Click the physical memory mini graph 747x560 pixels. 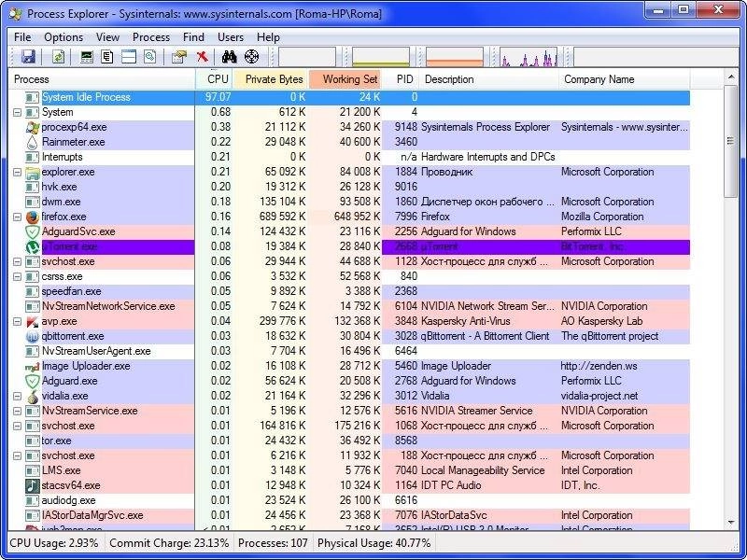455,57
